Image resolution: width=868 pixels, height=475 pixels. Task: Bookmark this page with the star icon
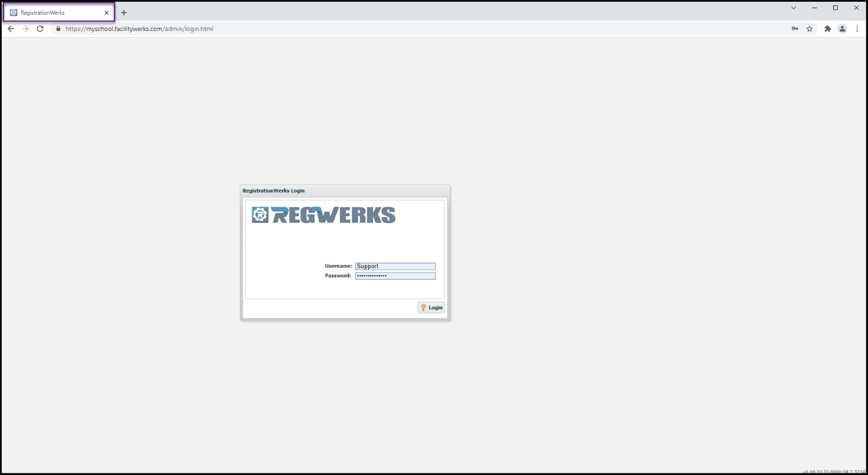[809, 29]
